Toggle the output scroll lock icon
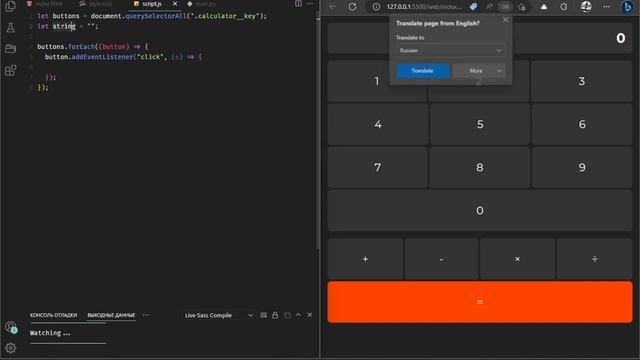This screenshot has height=360, width=640. (x=275, y=315)
